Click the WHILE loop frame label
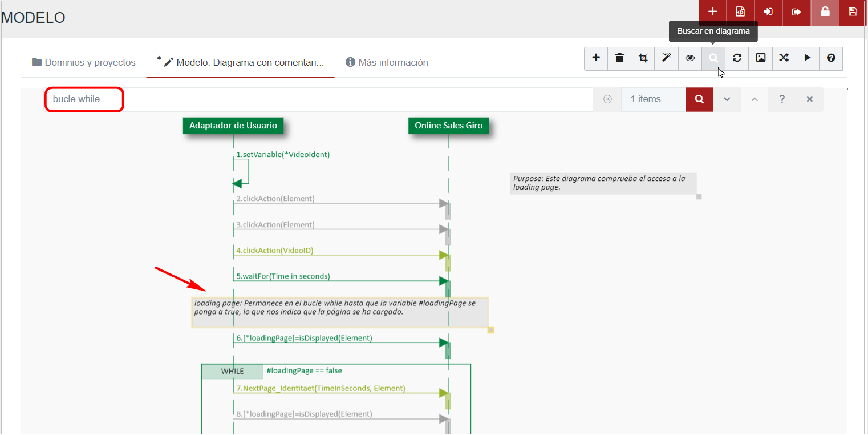Viewport: 868px width, 435px height. click(x=233, y=371)
